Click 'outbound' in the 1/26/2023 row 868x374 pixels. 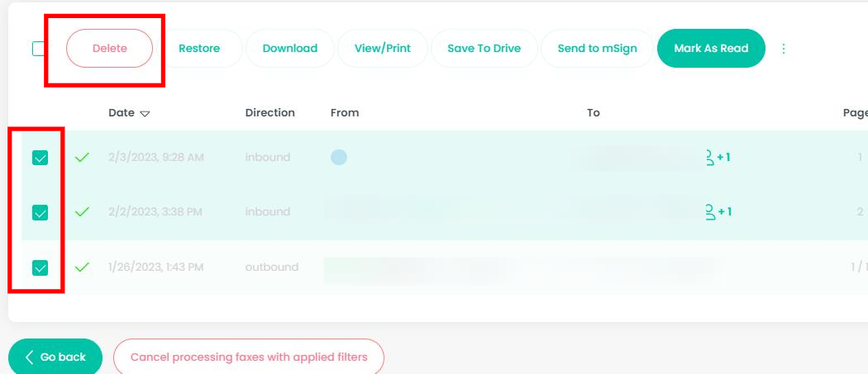[272, 267]
